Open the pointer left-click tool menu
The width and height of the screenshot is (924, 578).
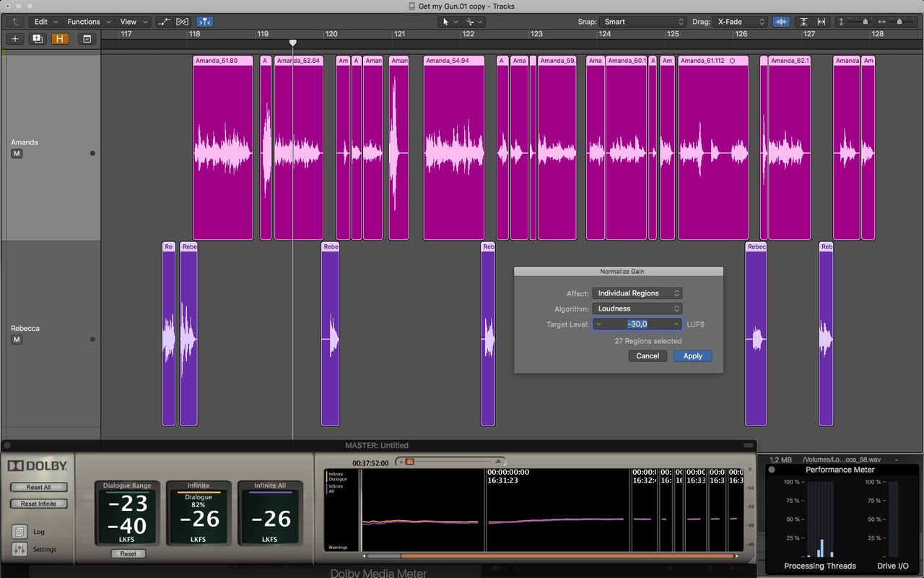(449, 22)
